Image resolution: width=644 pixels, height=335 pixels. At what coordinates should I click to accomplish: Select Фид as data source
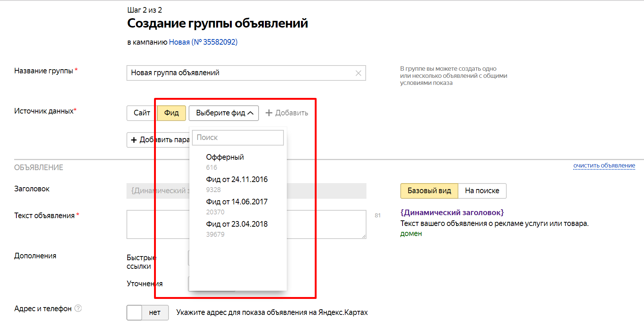pyautogui.click(x=172, y=113)
